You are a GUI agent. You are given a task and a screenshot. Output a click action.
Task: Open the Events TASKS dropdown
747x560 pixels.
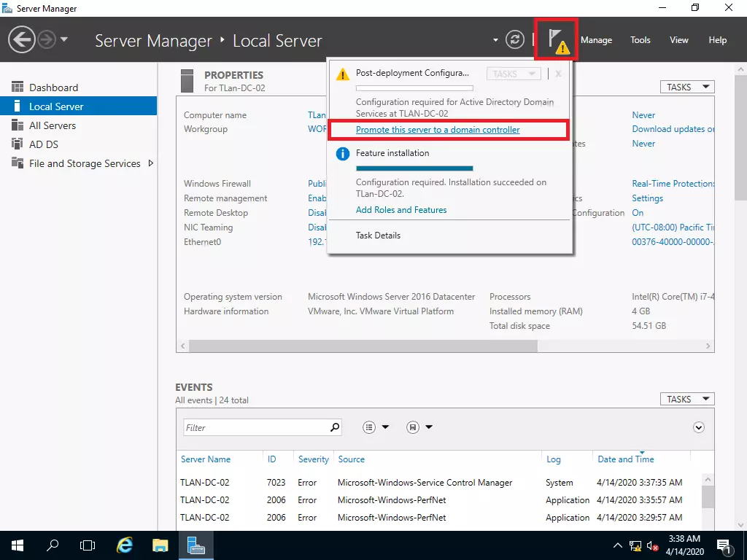687,399
